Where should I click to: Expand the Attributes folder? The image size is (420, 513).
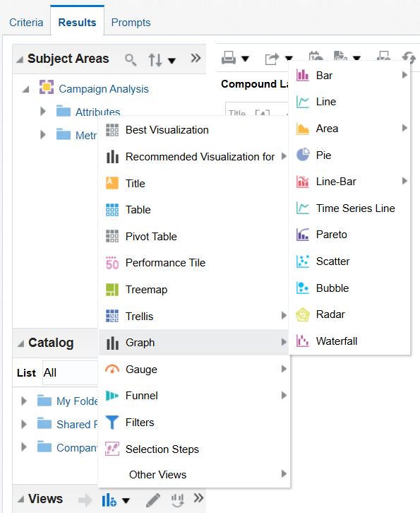[x=43, y=111]
